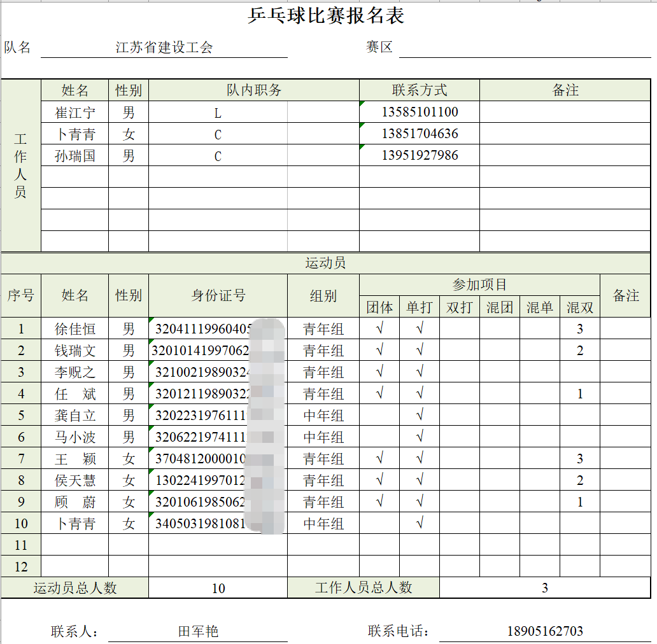Click phone number cell 13585101100
657x644 pixels.
[420, 112]
